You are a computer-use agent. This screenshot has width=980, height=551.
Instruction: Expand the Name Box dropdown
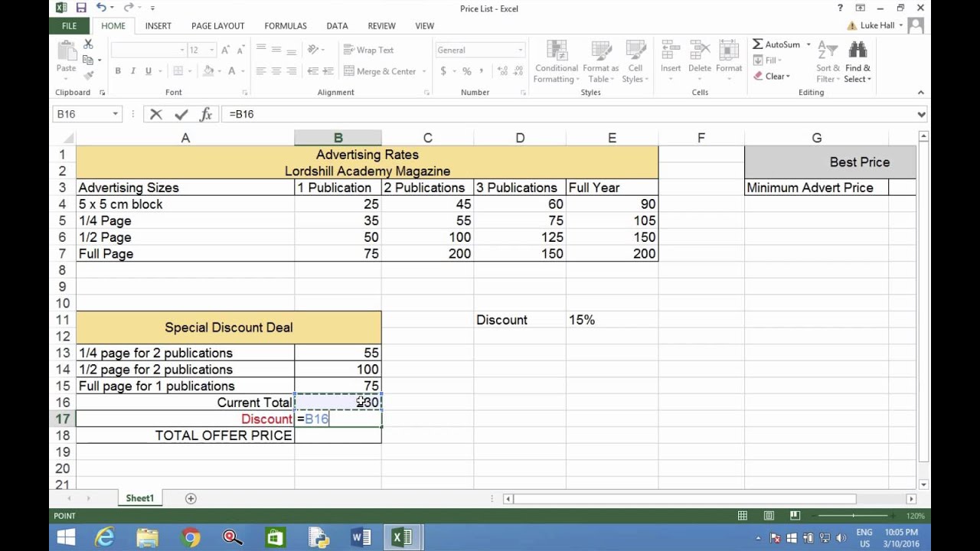tap(115, 114)
